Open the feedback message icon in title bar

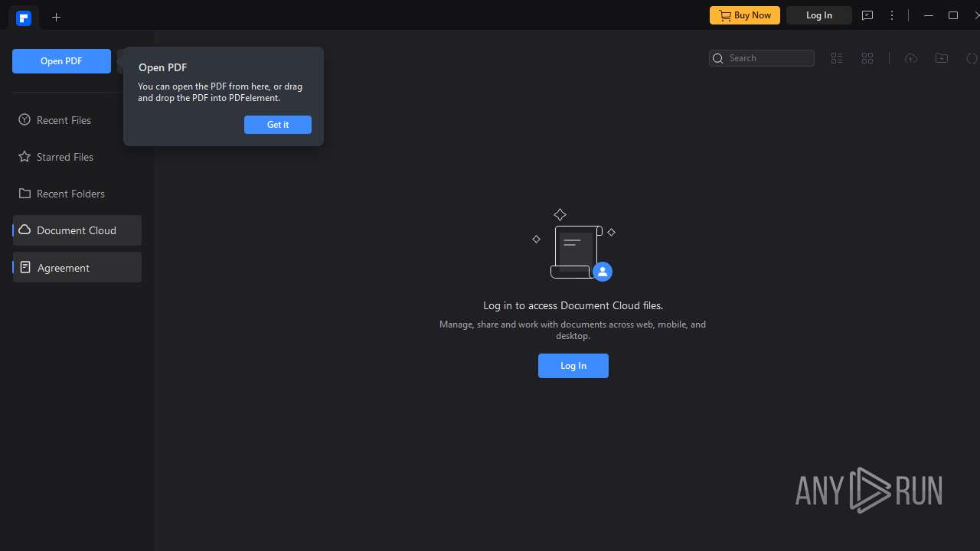coord(867,15)
